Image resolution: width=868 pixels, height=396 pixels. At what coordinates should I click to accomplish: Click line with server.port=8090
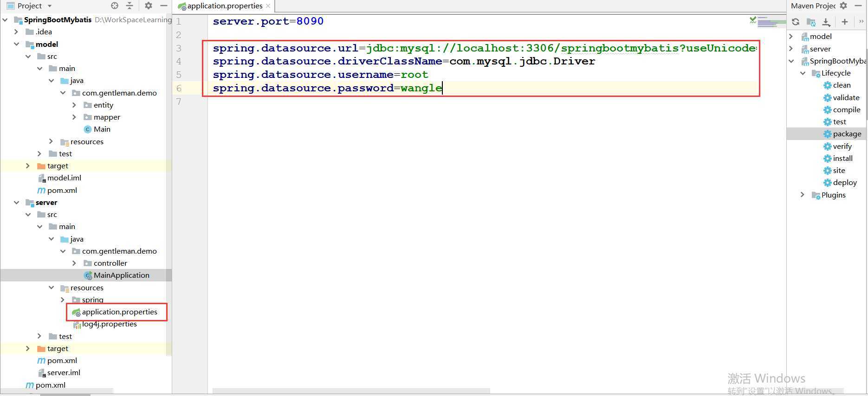[x=268, y=21]
